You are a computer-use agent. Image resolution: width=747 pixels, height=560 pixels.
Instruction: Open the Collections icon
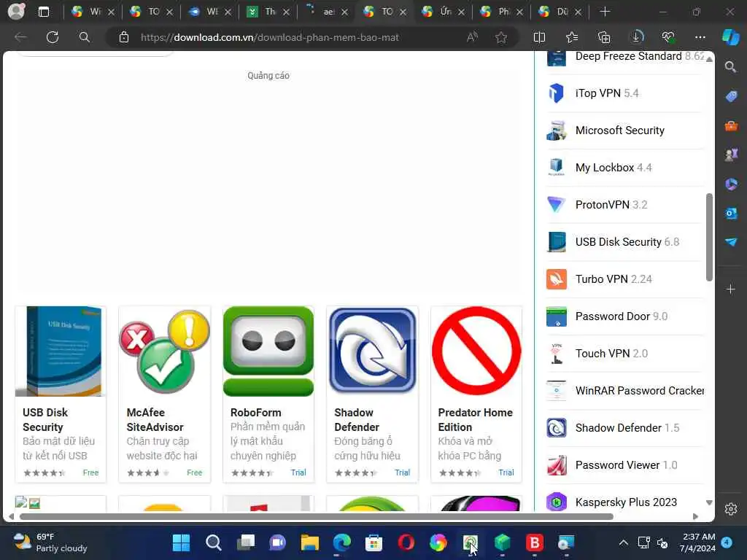pyautogui.click(x=603, y=37)
